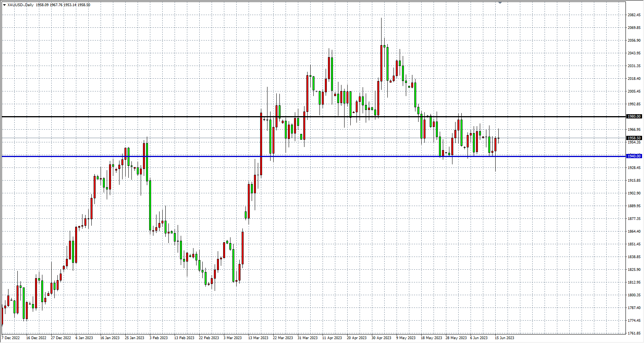Click the black 1980.00 price label
Viewport: 644px width, 343px height.
coord(634,117)
